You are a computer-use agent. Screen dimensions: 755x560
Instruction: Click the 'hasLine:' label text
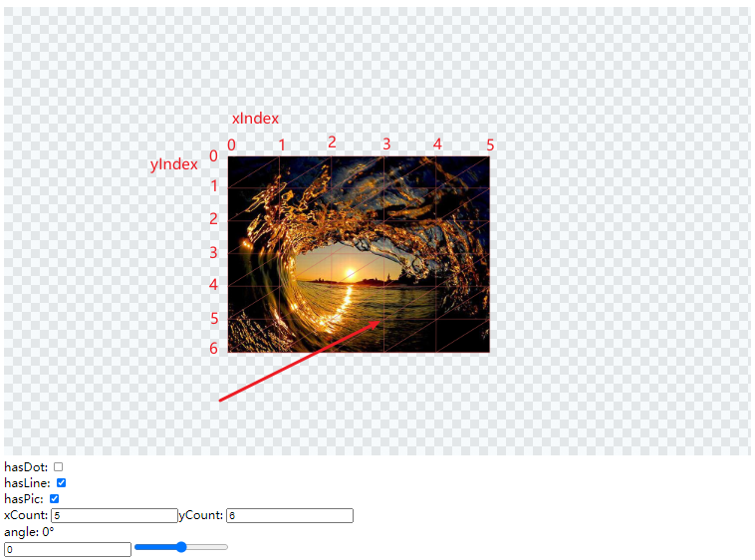pos(28,483)
